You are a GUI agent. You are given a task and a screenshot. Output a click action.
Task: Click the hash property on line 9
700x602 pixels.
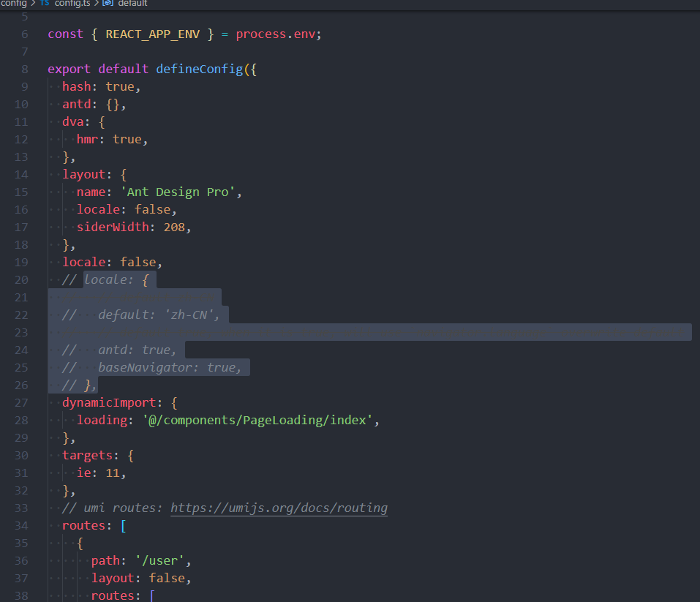77,86
